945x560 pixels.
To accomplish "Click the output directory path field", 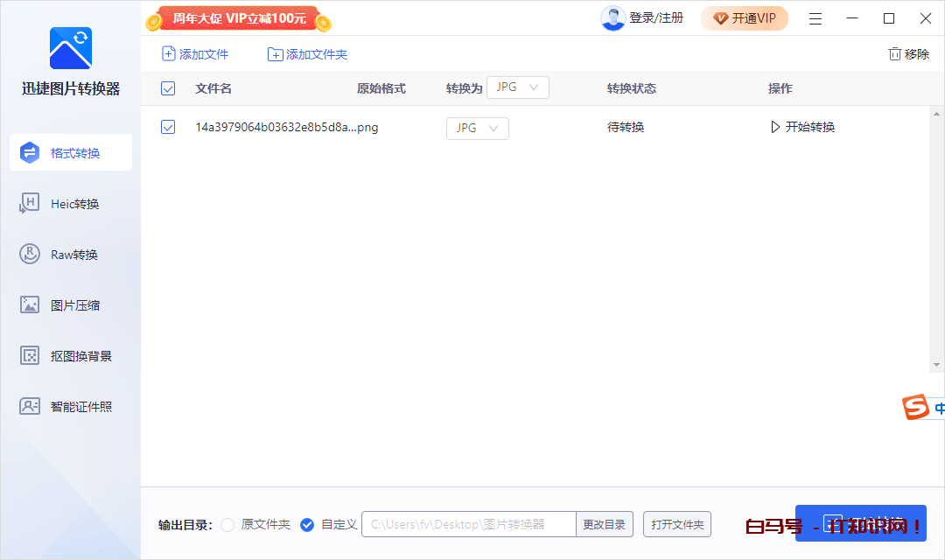I will pyautogui.click(x=468, y=525).
